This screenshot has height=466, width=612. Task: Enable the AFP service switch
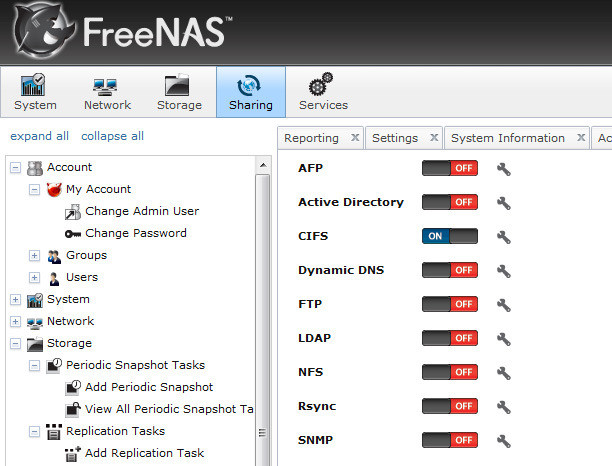(449, 168)
